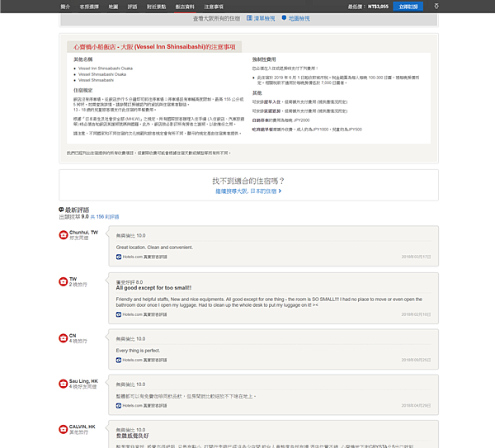Click the 'Great location. Clean and convenient.' review text
The height and width of the screenshot is (448, 495).
[x=154, y=248]
